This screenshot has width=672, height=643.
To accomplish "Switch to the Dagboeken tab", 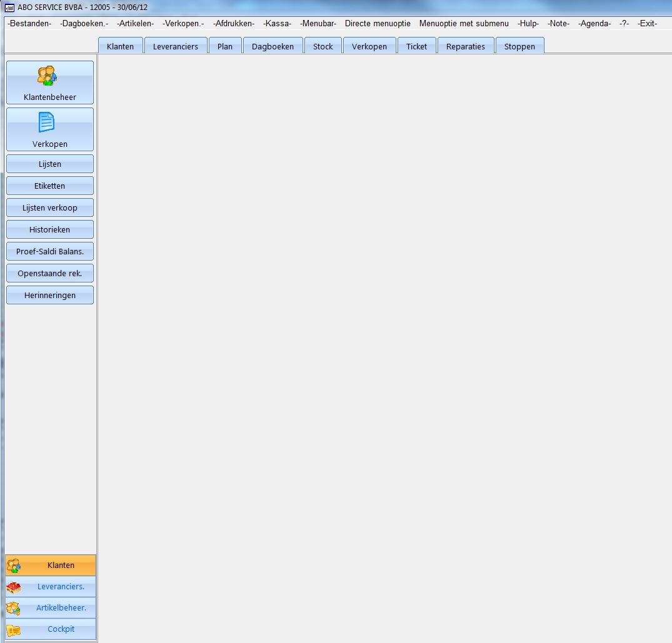I will [x=273, y=46].
